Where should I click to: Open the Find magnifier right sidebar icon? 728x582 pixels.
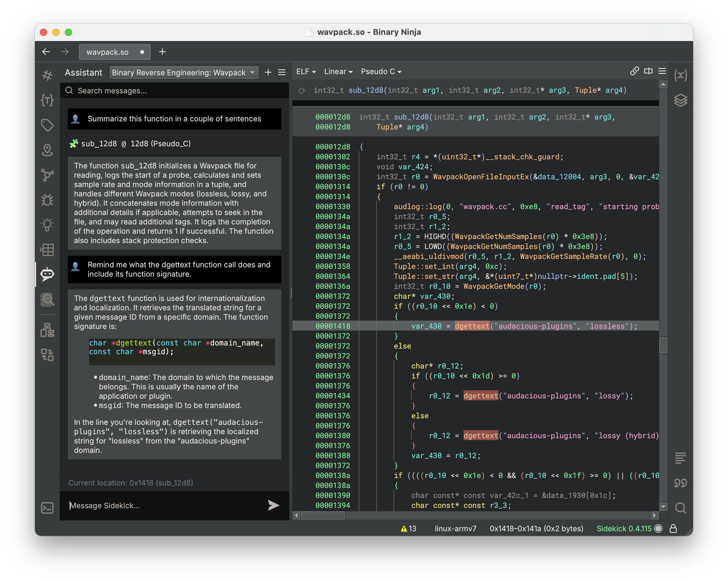(x=680, y=508)
